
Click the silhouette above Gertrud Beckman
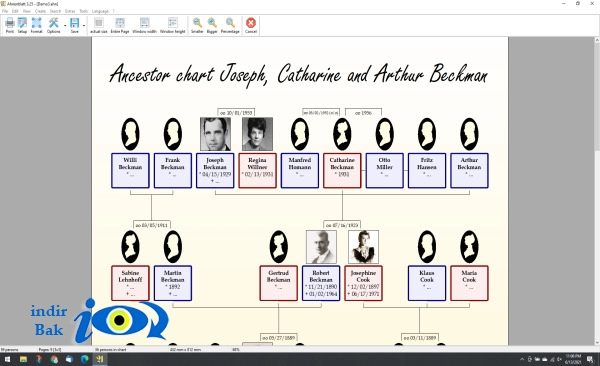(x=279, y=247)
